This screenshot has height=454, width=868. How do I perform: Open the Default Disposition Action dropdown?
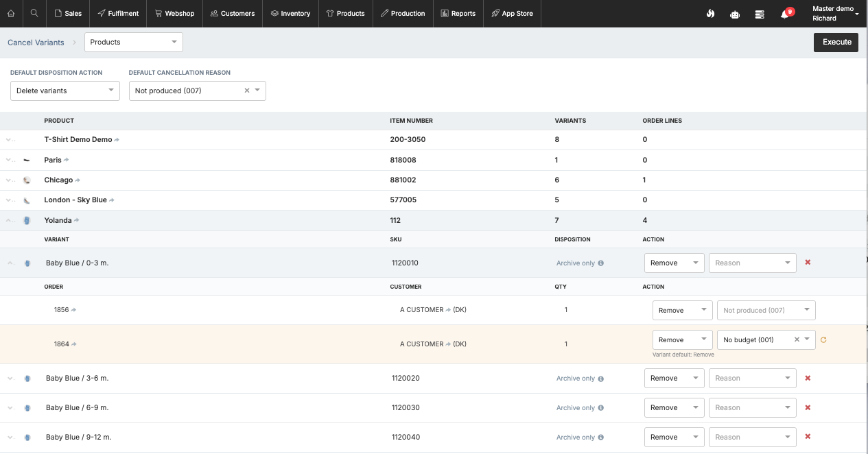point(65,91)
